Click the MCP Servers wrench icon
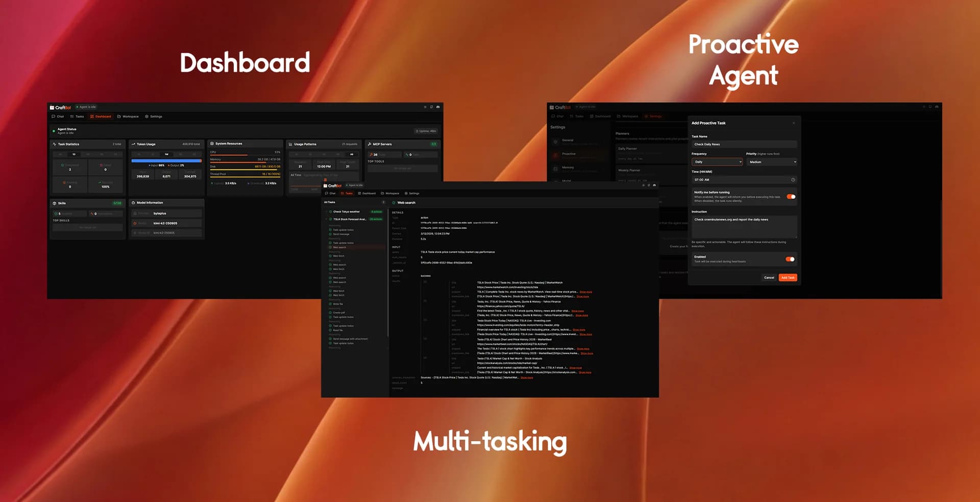Viewport: 980px width, 502px height. tap(370, 144)
